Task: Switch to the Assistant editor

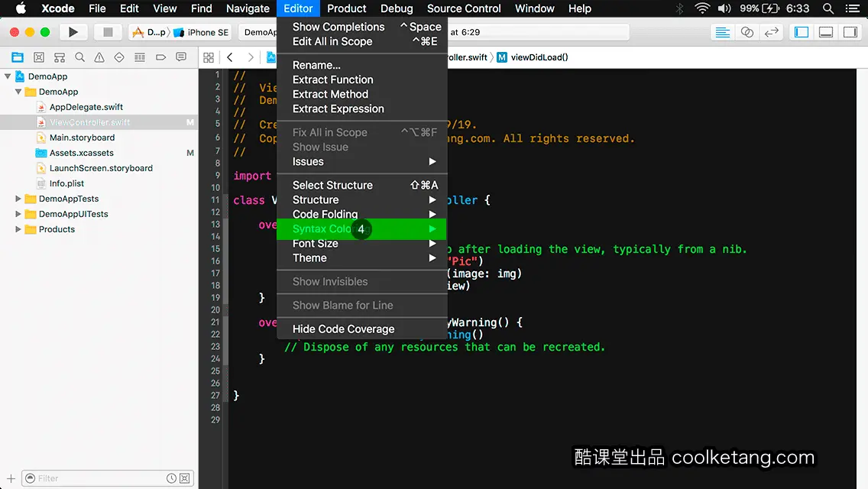Action: (747, 32)
